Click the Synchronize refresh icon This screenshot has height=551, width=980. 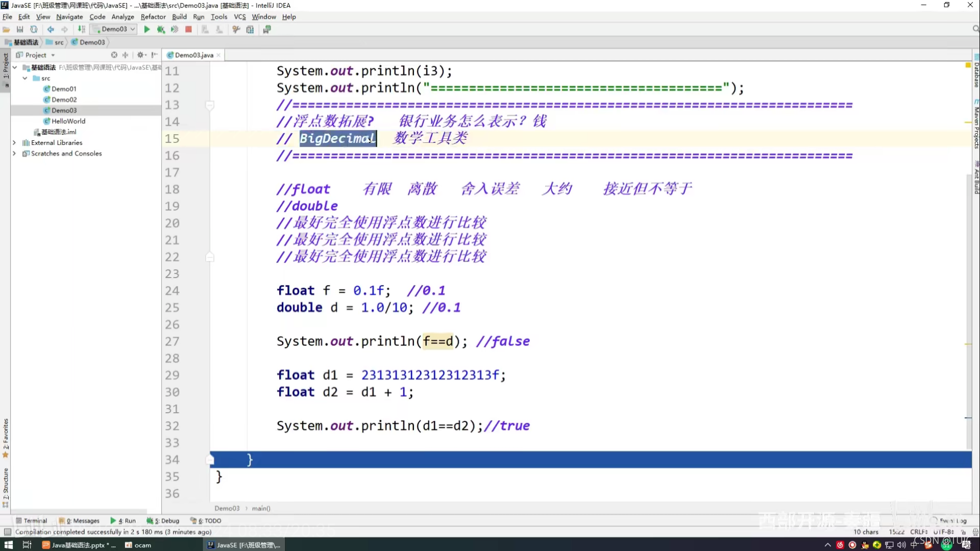coord(34,30)
